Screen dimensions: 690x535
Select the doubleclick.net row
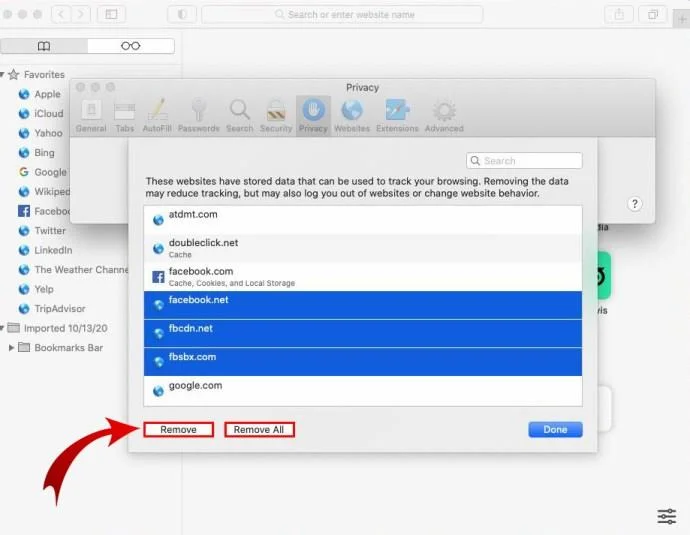(363, 248)
